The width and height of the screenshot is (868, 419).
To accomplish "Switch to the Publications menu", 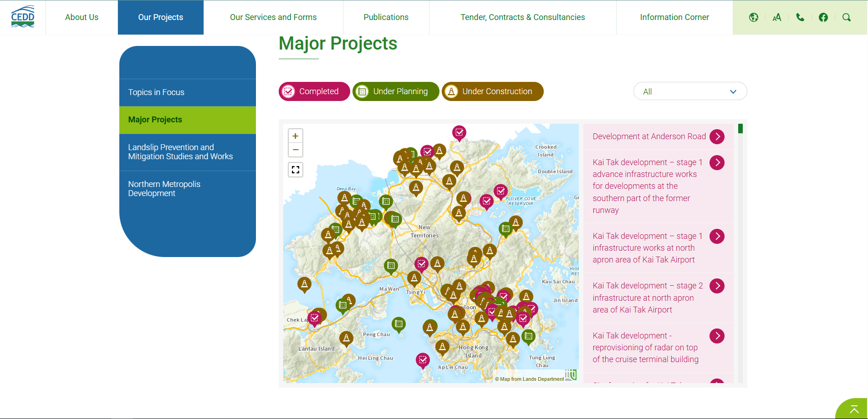I will click(386, 17).
